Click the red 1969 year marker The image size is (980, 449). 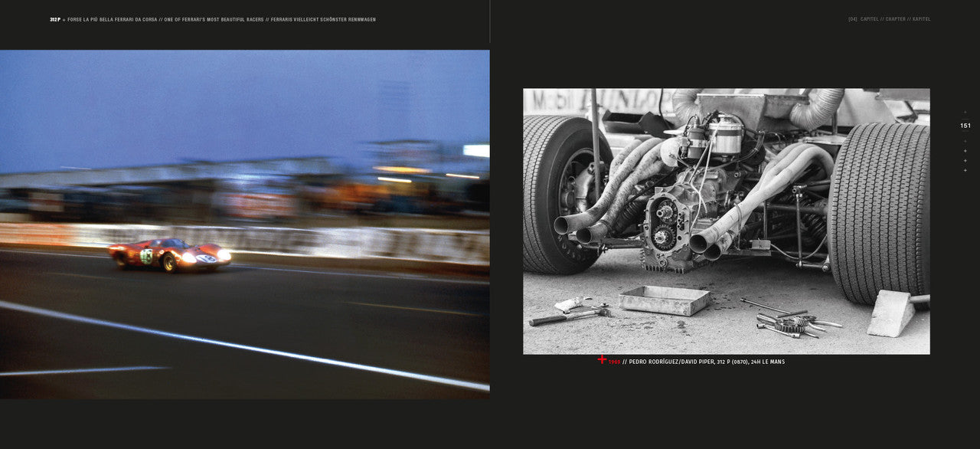click(613, 359)
